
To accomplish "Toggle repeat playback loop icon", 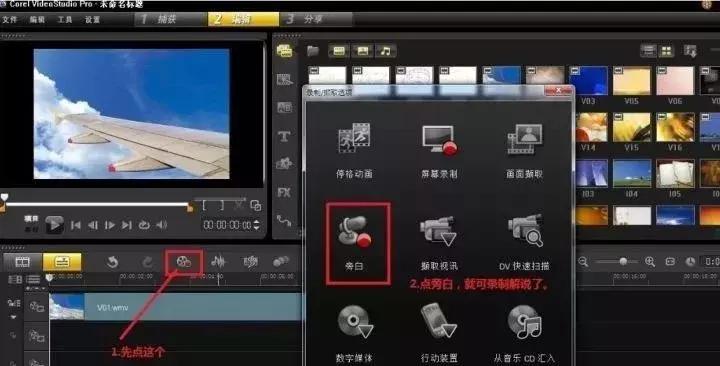I will point(144,225).
